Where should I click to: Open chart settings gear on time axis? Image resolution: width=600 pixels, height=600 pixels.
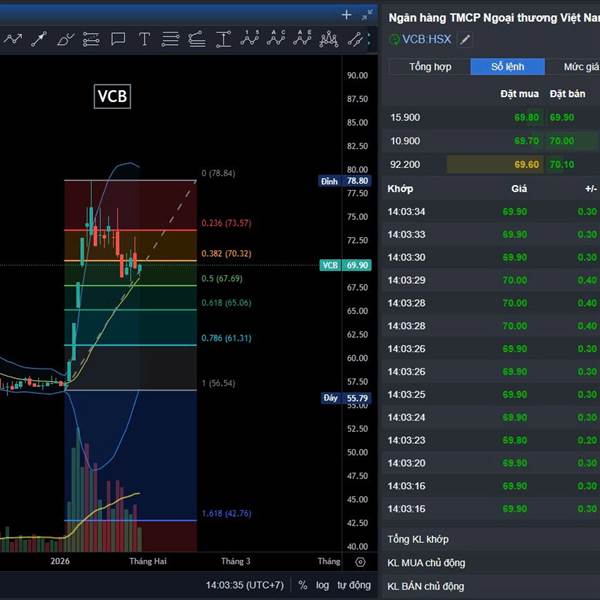tap(360, 562)
